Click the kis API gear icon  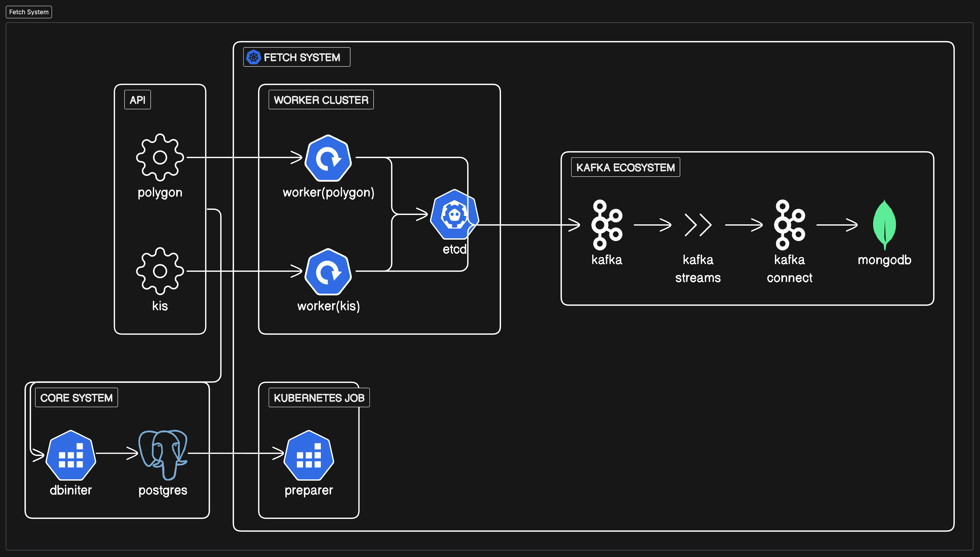[160, 271]
